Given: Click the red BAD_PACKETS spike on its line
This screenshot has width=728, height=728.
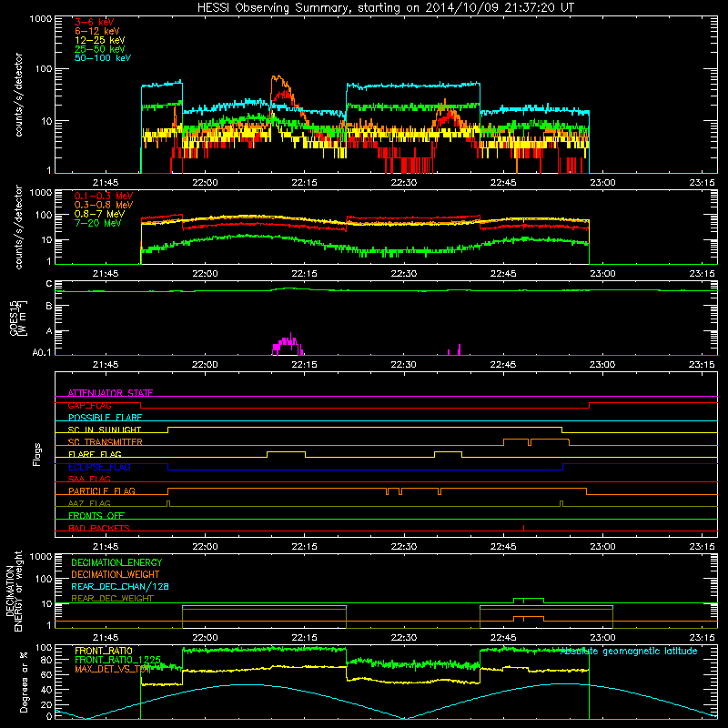Looking at the screenshot, I should coord(524,528).
